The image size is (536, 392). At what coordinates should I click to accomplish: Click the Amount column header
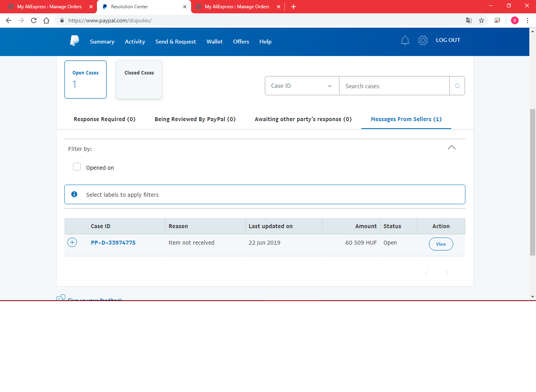click(366, 226)
